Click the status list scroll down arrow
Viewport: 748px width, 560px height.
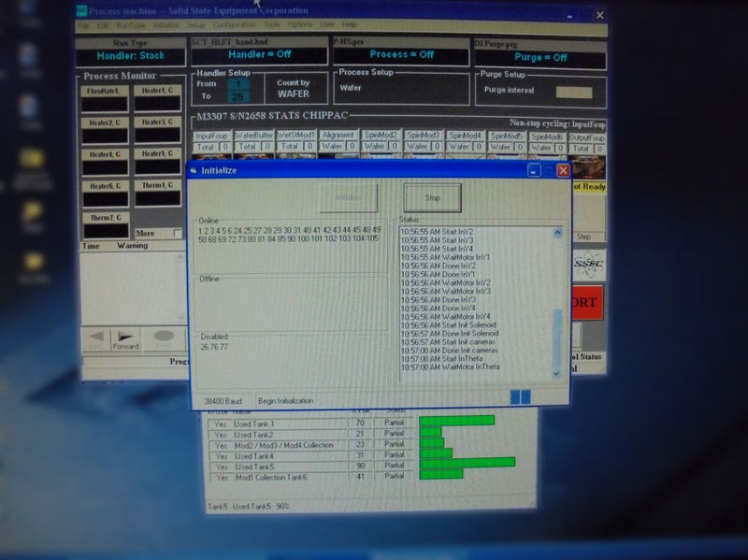(556, 374)
